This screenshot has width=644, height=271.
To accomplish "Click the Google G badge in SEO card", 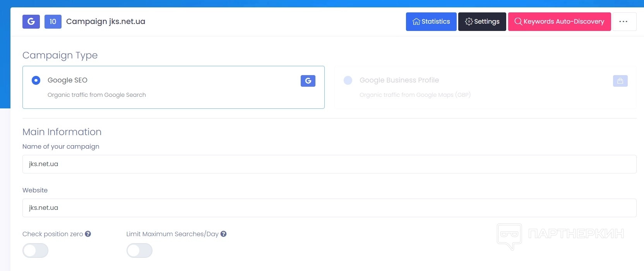I will (x=308, y=81).
